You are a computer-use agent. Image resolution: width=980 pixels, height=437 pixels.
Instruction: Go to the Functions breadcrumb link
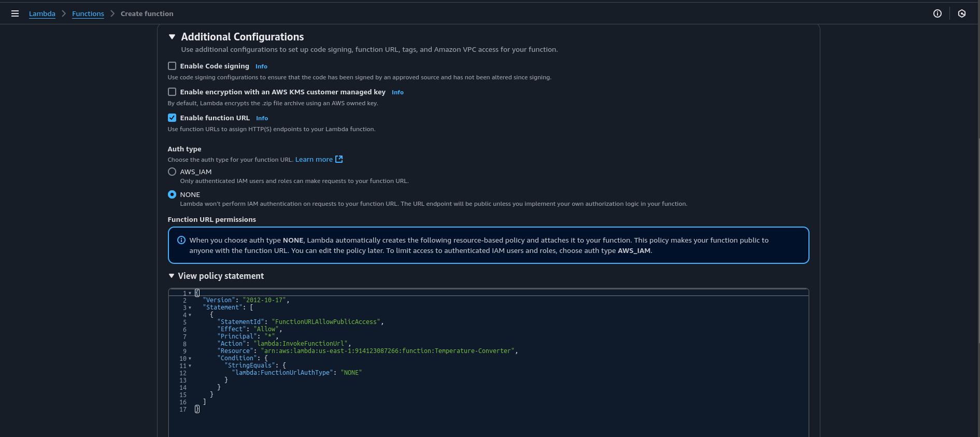tap(88, 13)
